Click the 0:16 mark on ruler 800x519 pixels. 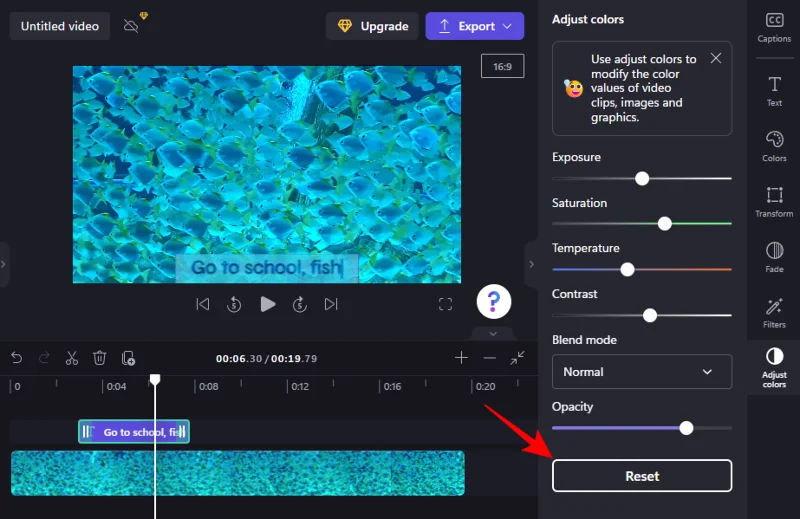[x=392, y=386]
